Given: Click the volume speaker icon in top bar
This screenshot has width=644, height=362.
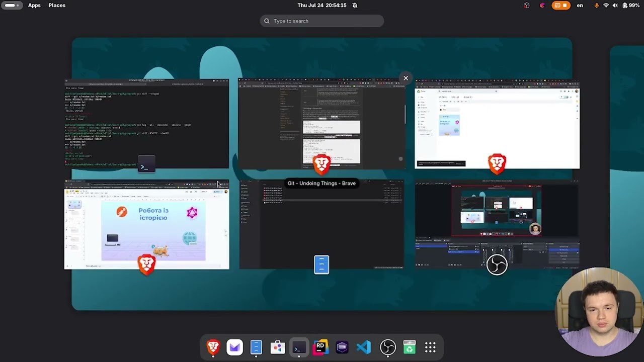Looking at the screenshot, I should [615, 6].
